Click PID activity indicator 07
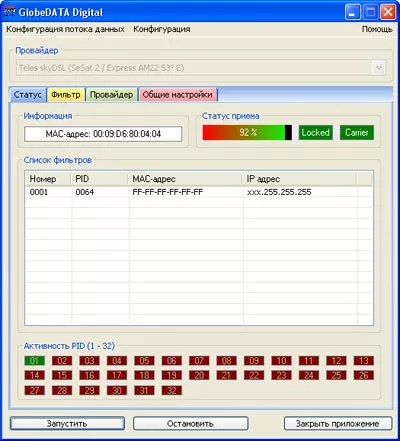This screenshot has height=441, width=400. pos(199,361)
